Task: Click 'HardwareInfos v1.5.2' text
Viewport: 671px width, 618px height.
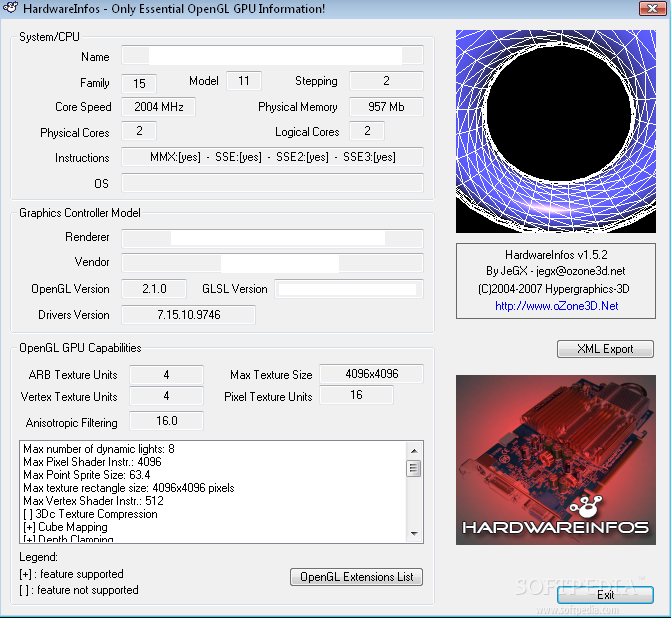Action: (556, 255)
